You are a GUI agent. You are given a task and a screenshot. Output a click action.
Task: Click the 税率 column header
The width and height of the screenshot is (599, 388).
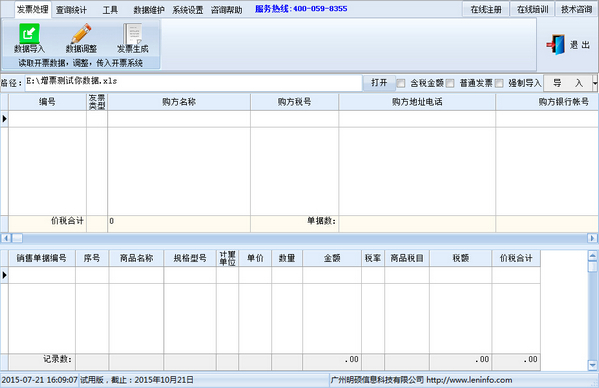click(x=373, y=258)
